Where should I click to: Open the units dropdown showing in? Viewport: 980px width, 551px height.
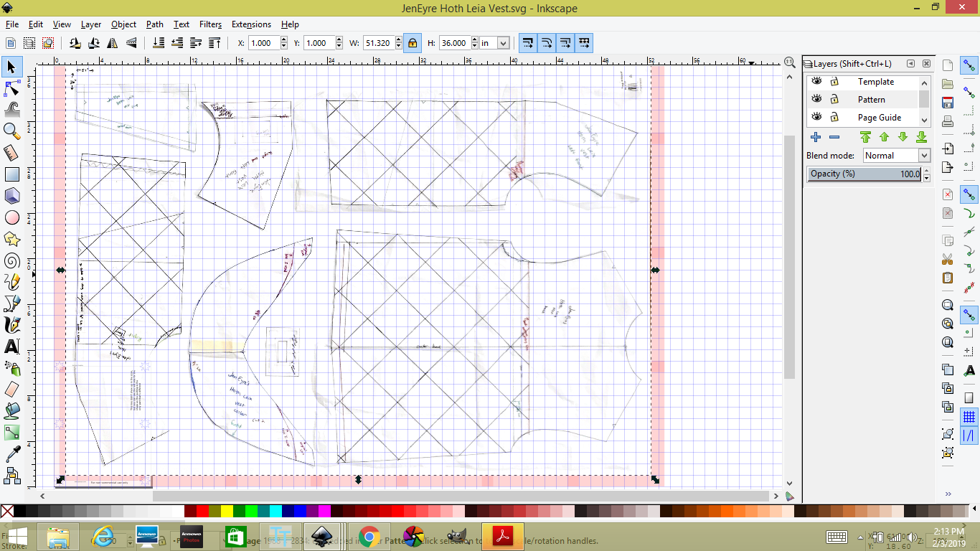tap(494, 43)
